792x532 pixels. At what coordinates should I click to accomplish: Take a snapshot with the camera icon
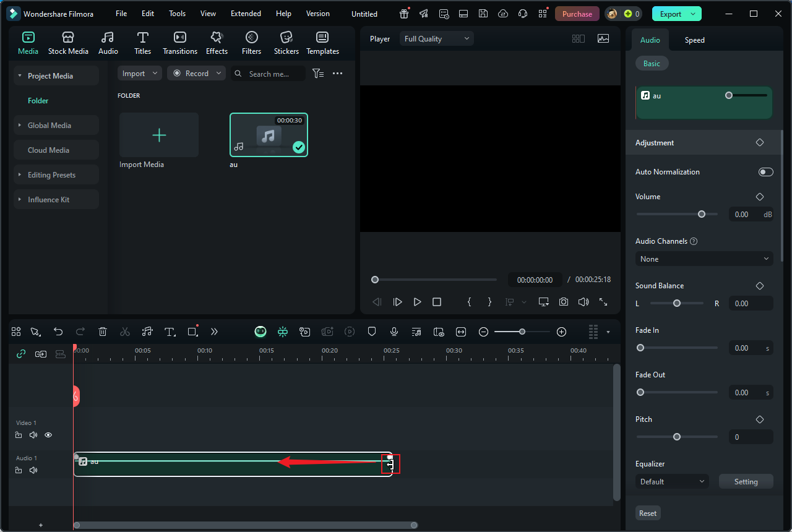(x=563, y=302)
